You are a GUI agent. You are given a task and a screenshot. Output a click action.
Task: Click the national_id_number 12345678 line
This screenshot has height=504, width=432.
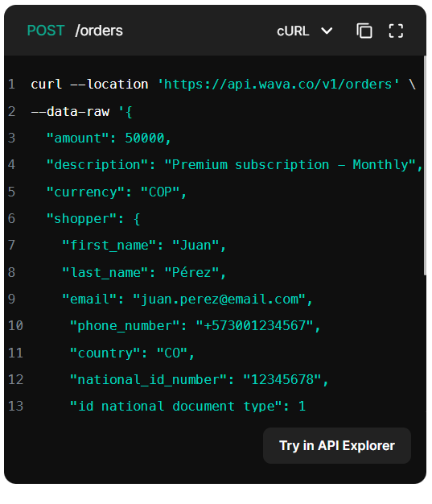point(200,379)
